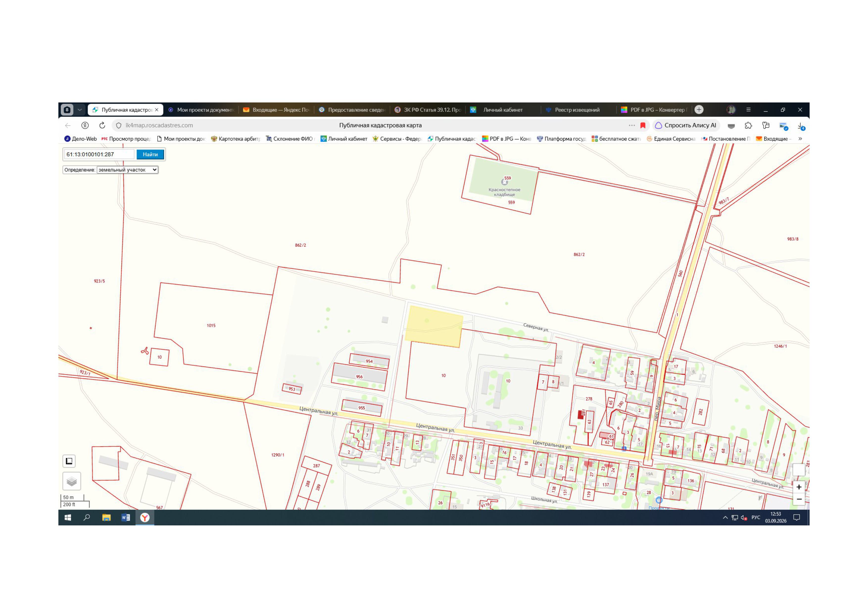Click the map layers icon

coord(72,481)
